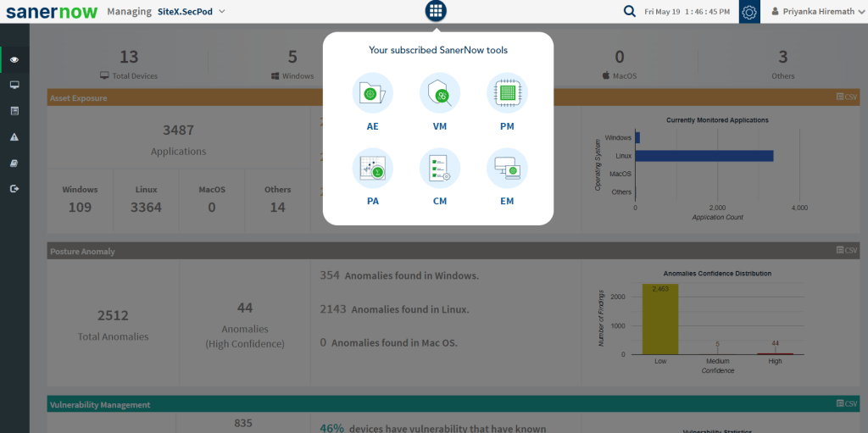Close the app launcher grid icon
Viewport: 868px width, 433px height.
click(436, 10)
